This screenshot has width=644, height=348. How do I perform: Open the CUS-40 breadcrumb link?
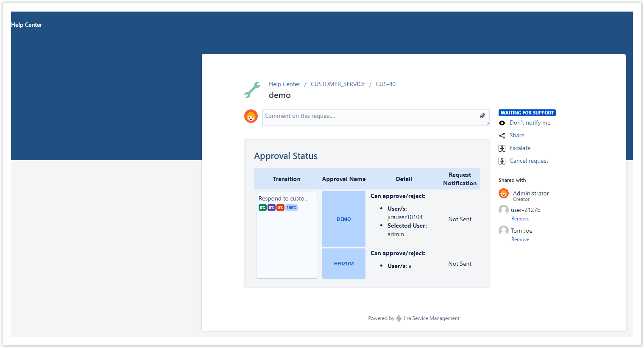[x=385, y=84]
